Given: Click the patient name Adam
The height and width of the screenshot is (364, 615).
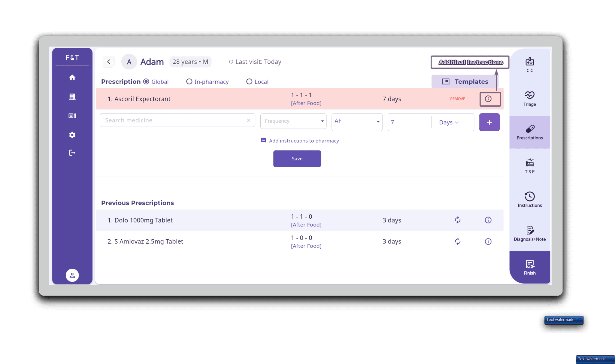Looking at the screenshot, I should [x=152, y=62].
